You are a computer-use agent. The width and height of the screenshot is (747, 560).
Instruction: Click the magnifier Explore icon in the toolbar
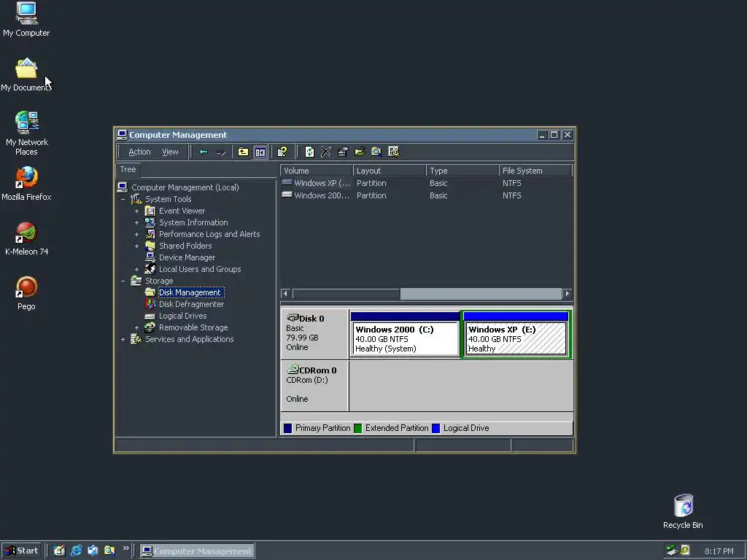click(x=376, y=152)
